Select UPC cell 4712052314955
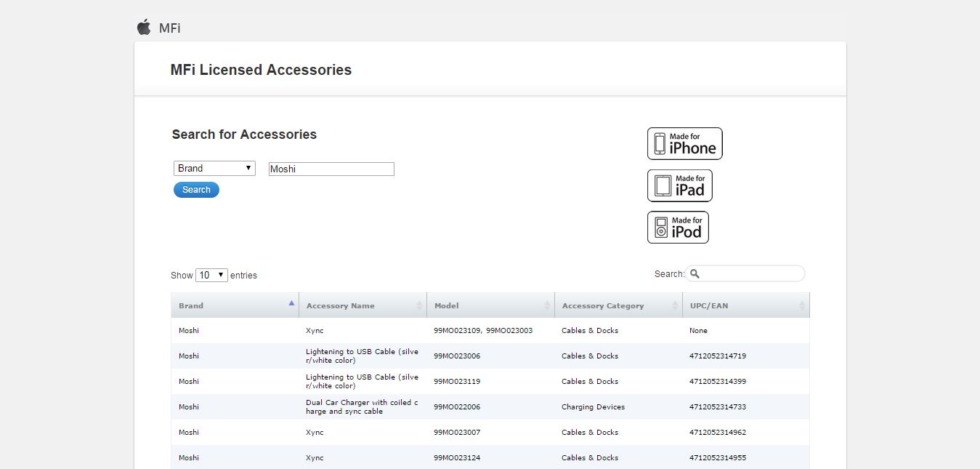Screen dimensions: 980x469 (718, 458)
